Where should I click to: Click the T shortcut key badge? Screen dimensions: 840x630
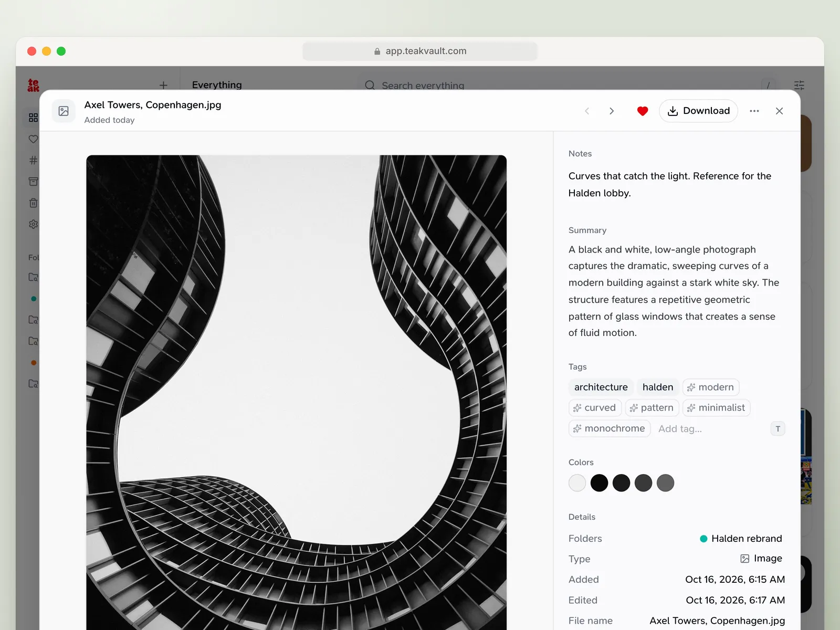pyautogui.click(x=778, y=429)
